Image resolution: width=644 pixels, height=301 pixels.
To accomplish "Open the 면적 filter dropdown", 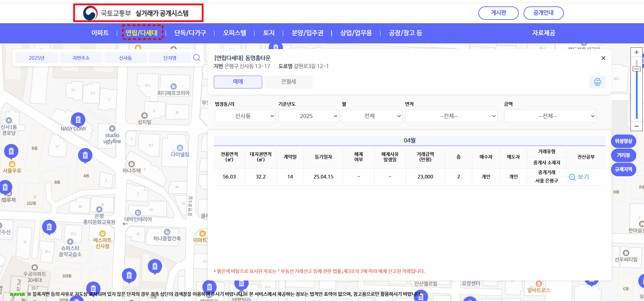I will tap(451, 116).
